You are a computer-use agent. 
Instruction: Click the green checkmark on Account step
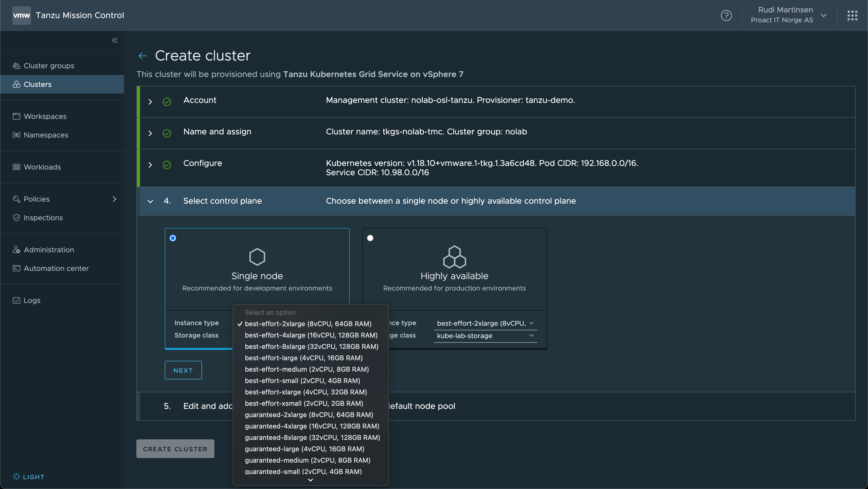click(167, 102)
